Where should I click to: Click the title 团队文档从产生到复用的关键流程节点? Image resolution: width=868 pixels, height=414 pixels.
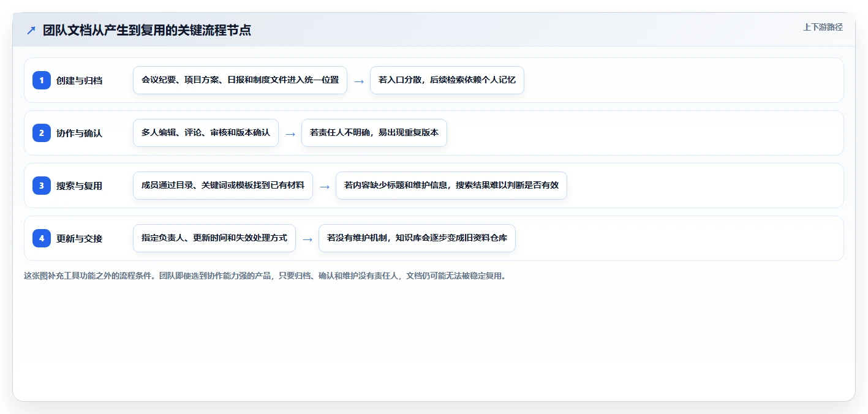[147, 31]
